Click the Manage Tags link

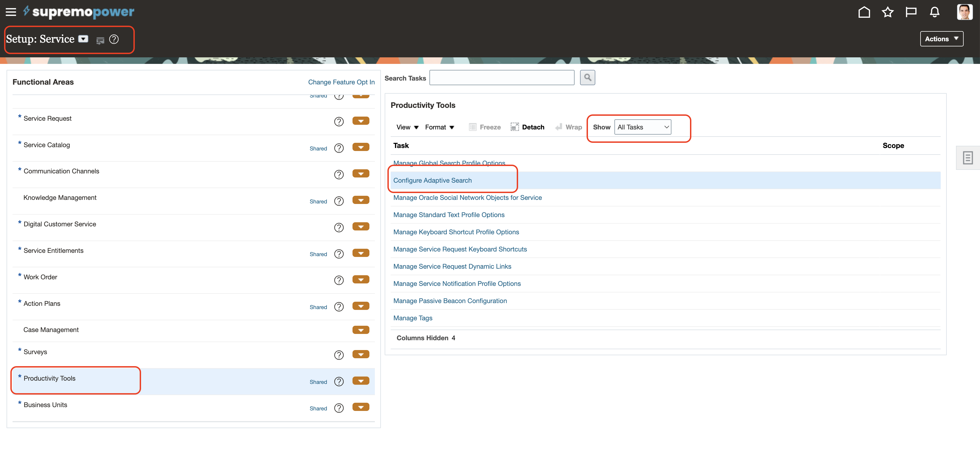point(413,318)
